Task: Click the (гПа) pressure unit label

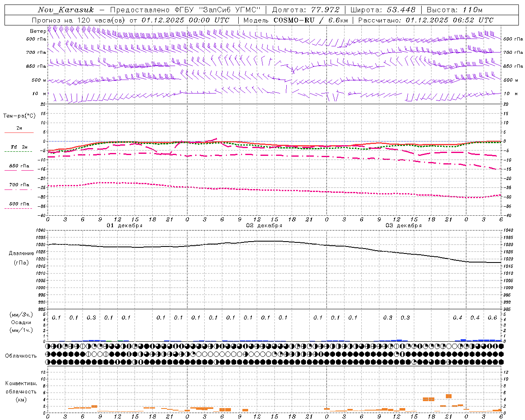Action: [x=21, y=263]
